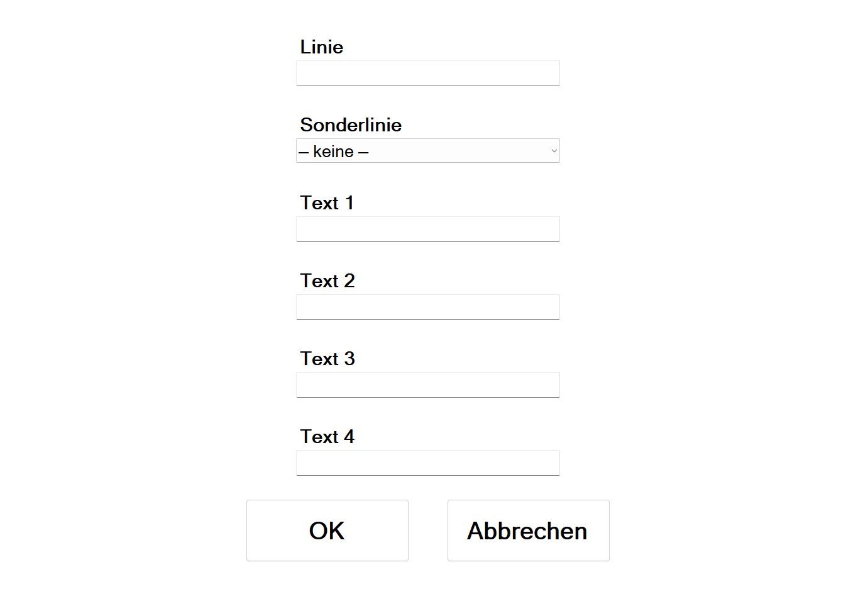Focus the topmost empty text box
The height and width of the screenshot is (594, 868).
click(x=427, y=74)
